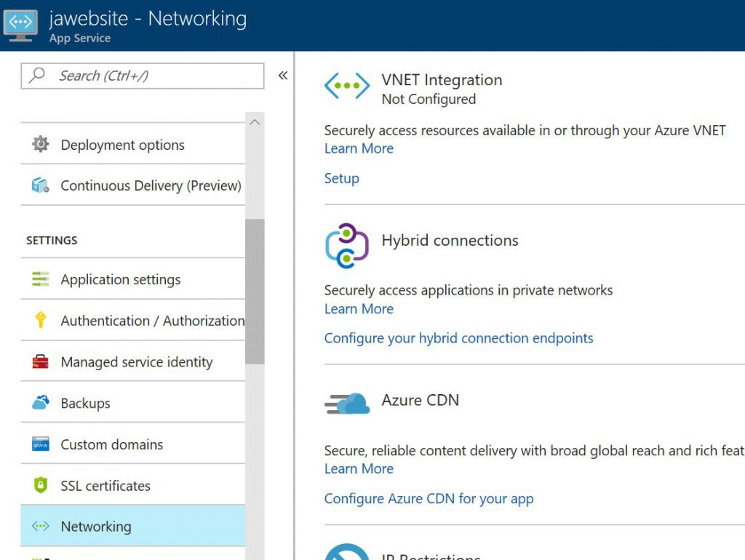This screenshot has width=745, height=560.
Task: Click the Azure CDN heading
Action: pyautogui.click(x=420, y=400)
